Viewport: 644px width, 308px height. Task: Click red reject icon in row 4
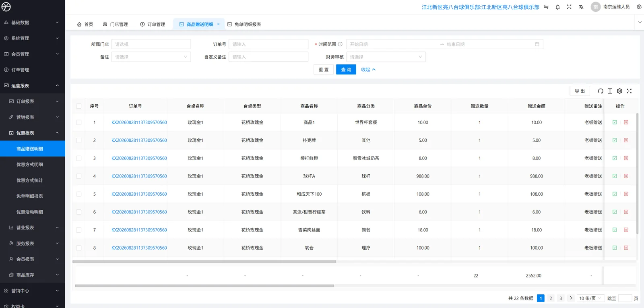[626, 176]
